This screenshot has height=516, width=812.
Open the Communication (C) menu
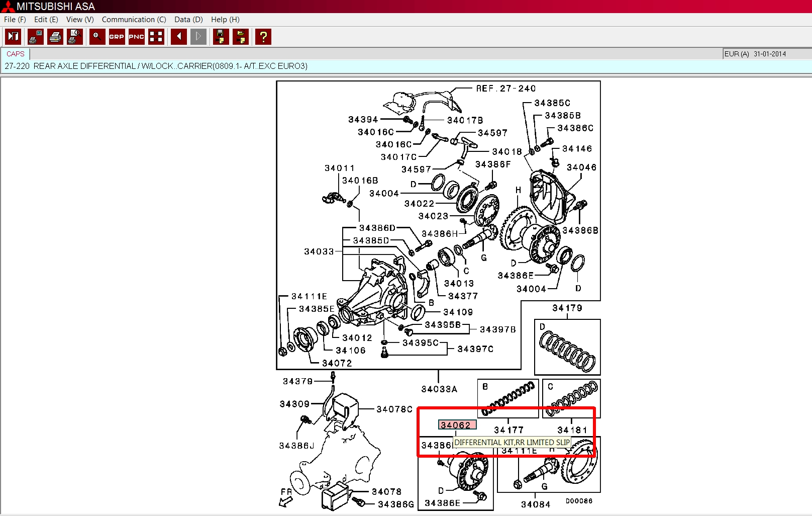(x=134, y=20)
